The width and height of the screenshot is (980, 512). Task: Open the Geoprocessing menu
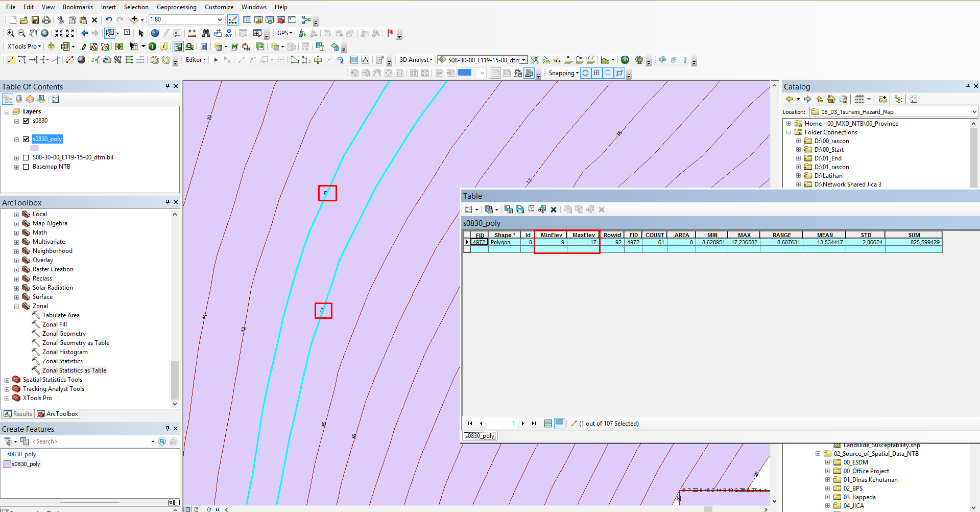[x=176, y=7]
